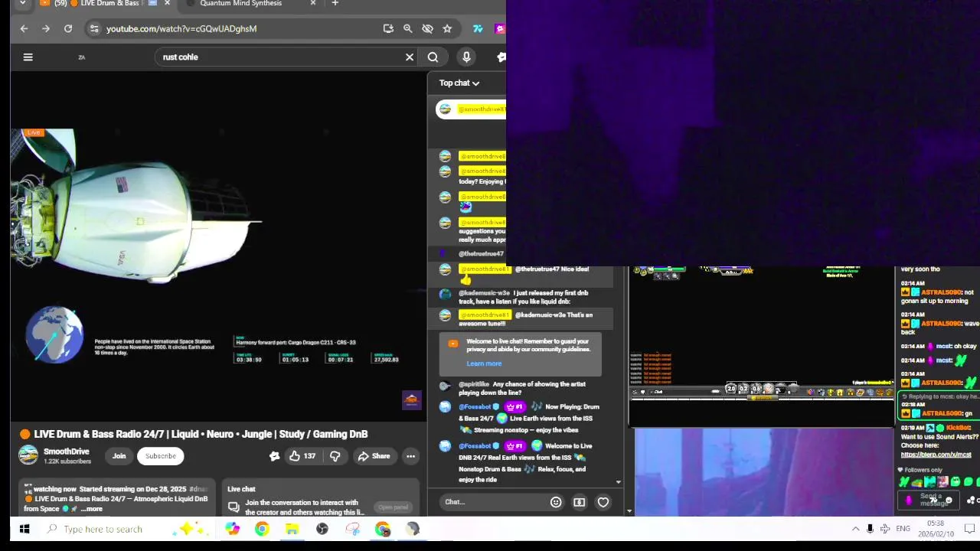Viewport: 980px width, 551px height.
Task: Expand description with '...more'
Action: click(92, 509)
